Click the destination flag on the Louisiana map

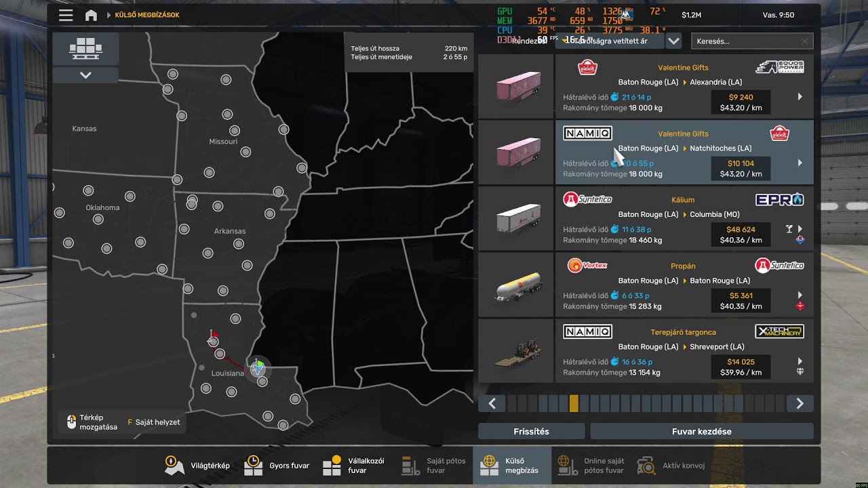(x=214, y=334)
